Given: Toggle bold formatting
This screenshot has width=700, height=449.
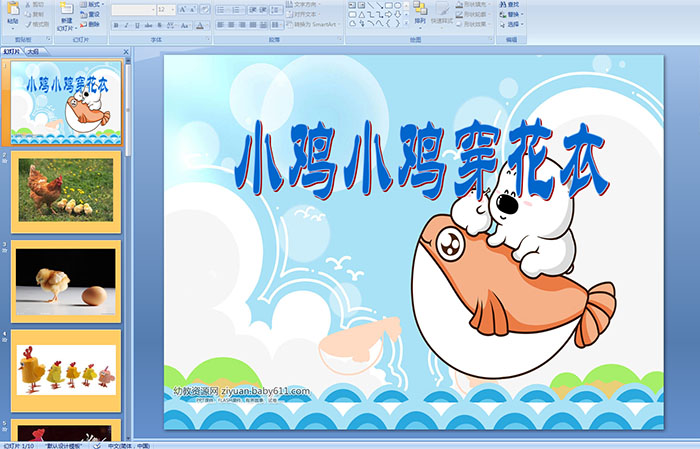Looking at the screenshot, I should click(116, 25).
